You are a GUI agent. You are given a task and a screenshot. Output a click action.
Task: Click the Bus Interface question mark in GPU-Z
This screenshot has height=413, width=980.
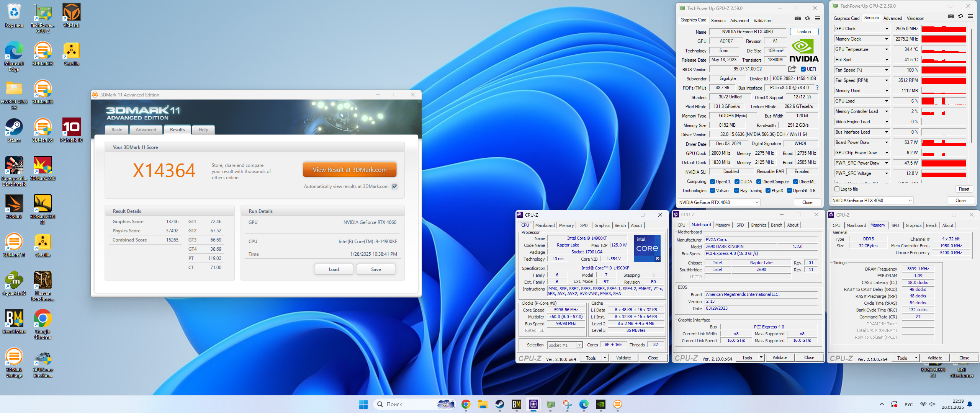tap(817, 88)
